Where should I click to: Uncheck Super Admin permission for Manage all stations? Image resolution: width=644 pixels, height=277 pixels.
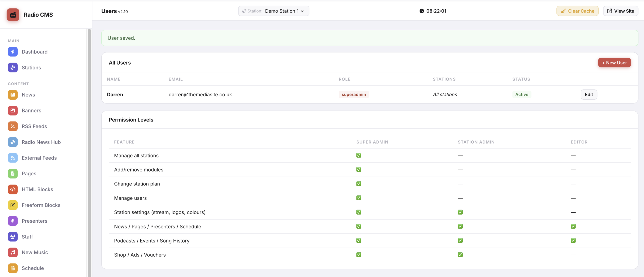point(358,155)
